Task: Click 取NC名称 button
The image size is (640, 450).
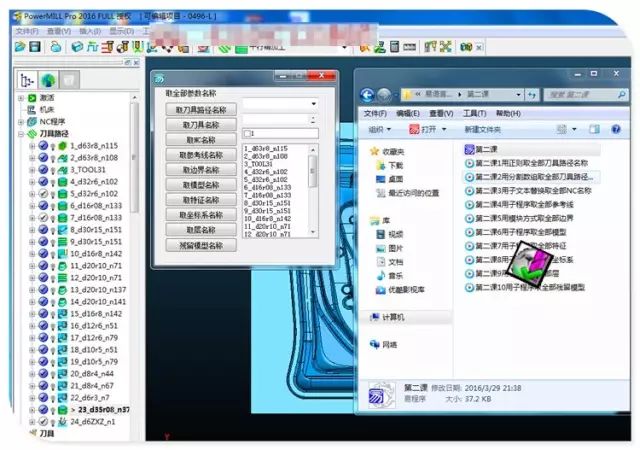Action: [x=201, y=140]
